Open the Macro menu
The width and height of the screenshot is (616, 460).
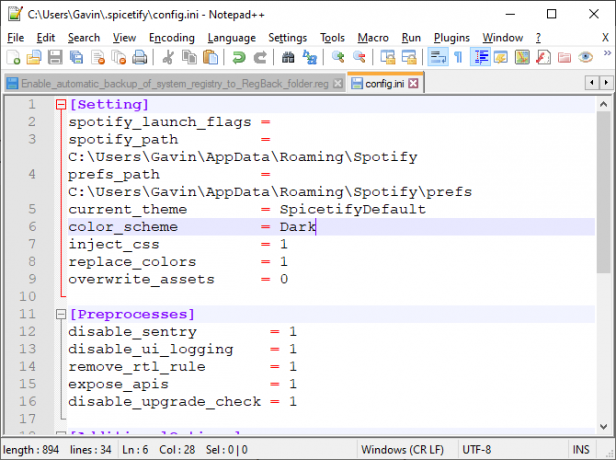pos(373,38)
